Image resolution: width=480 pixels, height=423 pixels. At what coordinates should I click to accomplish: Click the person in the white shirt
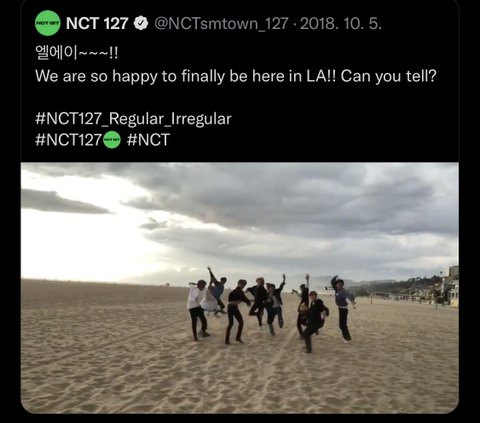197,310
